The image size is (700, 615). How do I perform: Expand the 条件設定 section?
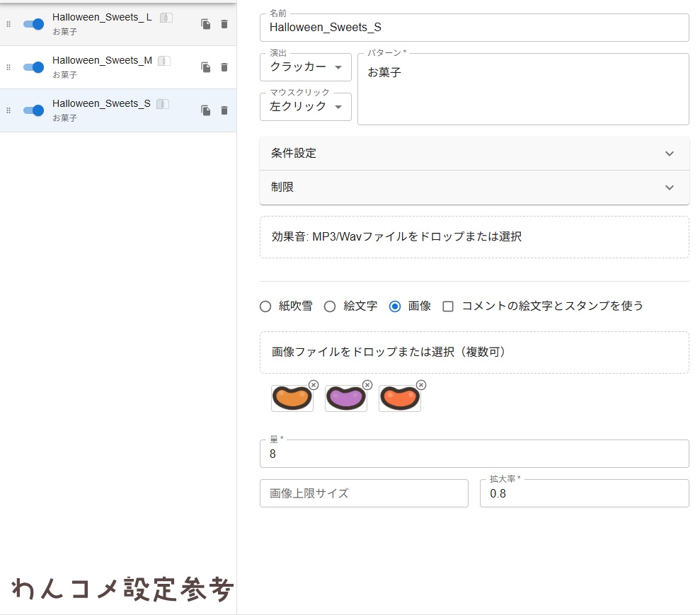(474, 153)
